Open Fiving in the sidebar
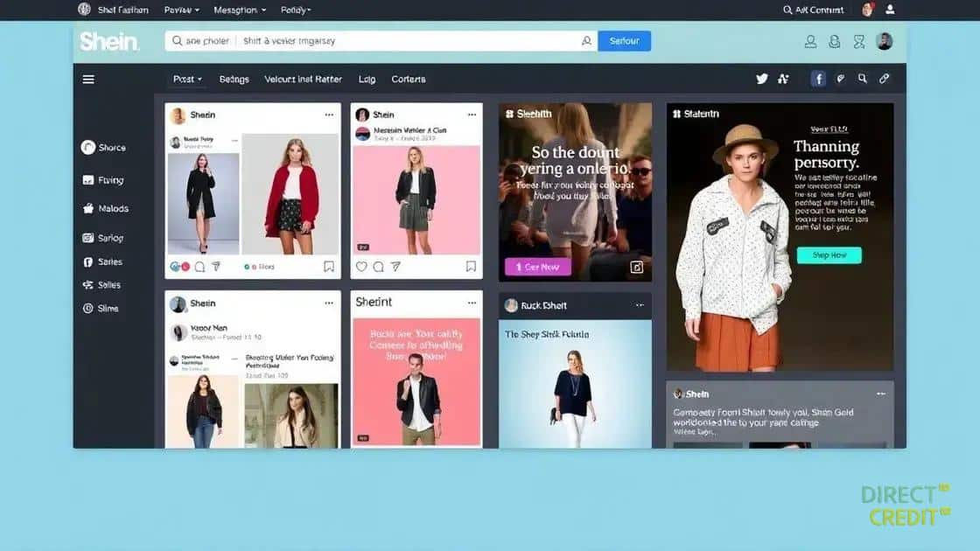Screen dimensions: 980x551 click(x=103, y=180)
